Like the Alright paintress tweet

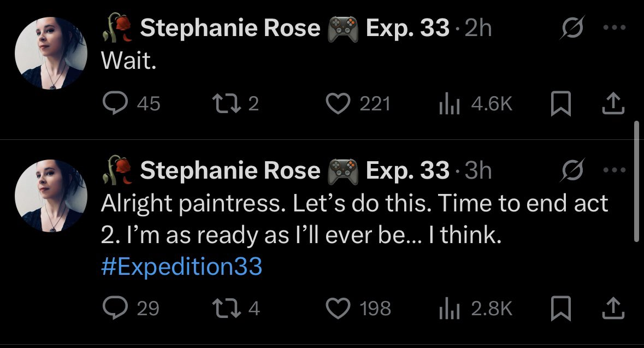[338, 309]
